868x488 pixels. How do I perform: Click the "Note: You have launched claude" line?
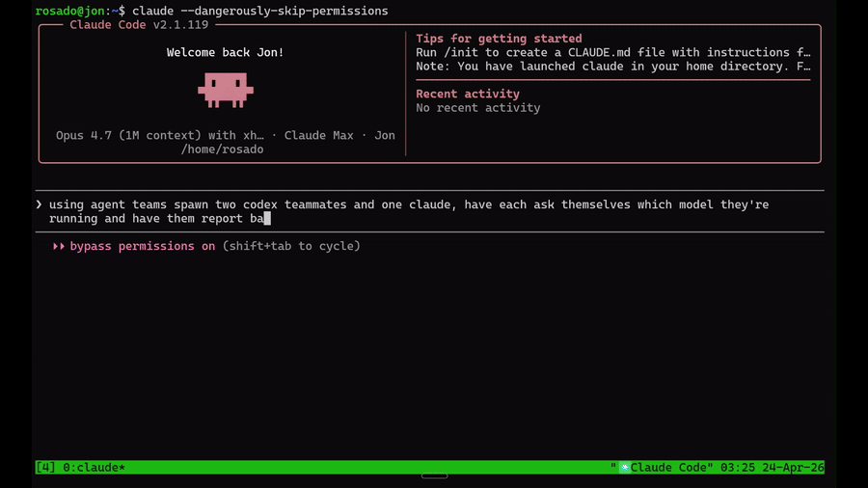(612, 67)
